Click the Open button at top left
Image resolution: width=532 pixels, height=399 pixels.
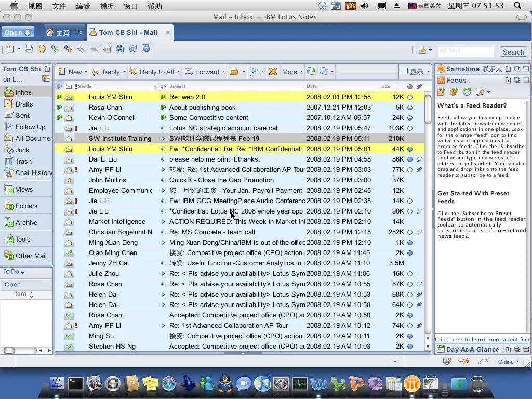point(18,33)
